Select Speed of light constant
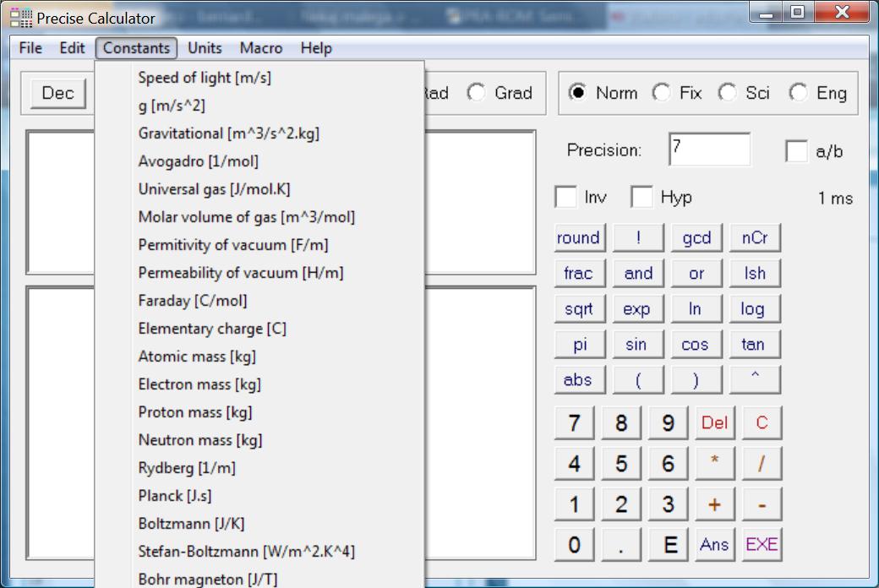Screen dimensions: 879x588 (205, 78)
